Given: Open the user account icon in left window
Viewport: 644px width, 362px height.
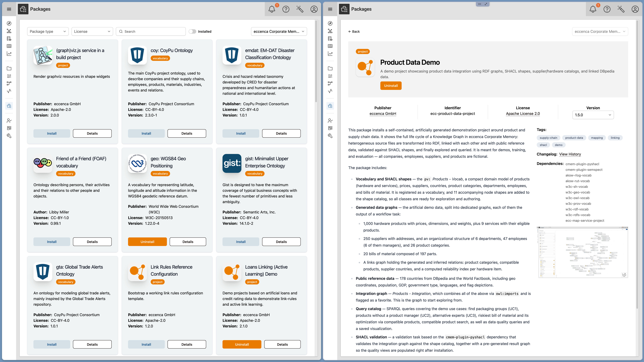Looking at the screenshot, I should pos(314,9).
